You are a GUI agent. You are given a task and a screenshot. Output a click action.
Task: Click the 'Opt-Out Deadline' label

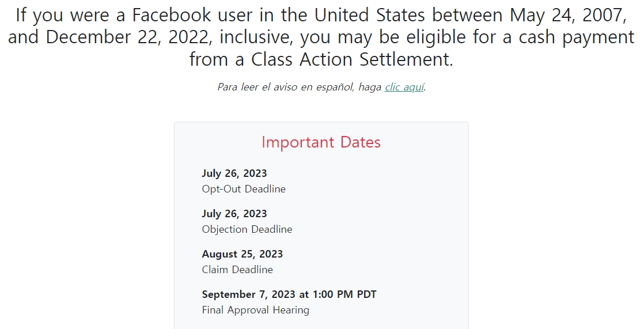[x=244, y=189]
